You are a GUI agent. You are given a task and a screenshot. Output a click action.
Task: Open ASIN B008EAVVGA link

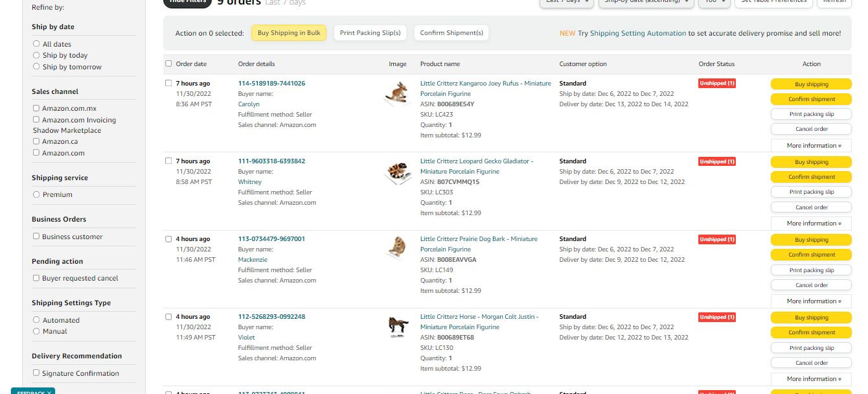[x=457, y=260]
